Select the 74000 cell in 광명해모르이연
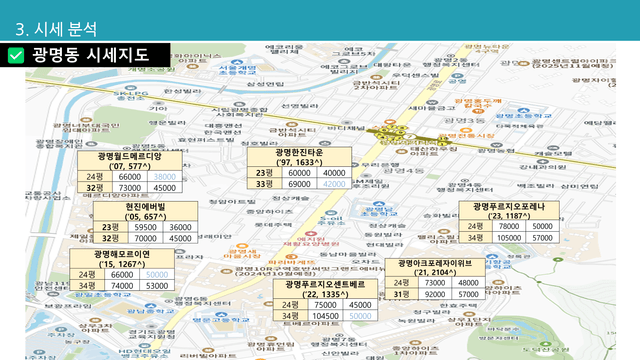 click(122, 285)
